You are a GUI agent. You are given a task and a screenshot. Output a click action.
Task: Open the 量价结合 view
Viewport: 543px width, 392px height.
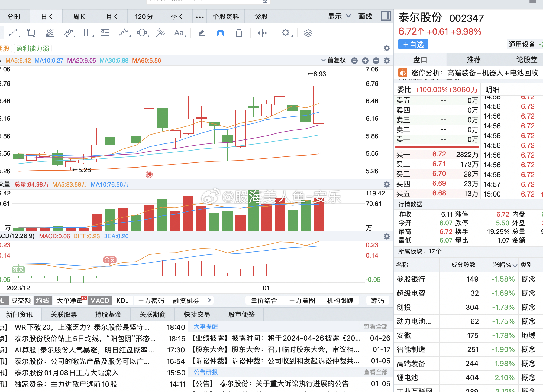[x=264, y=300]
